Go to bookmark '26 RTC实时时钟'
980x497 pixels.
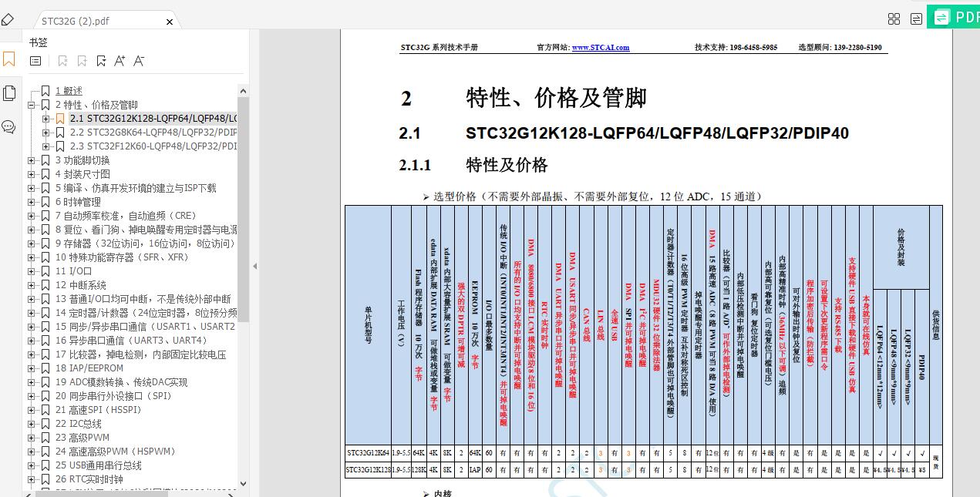tap(89, 479)
